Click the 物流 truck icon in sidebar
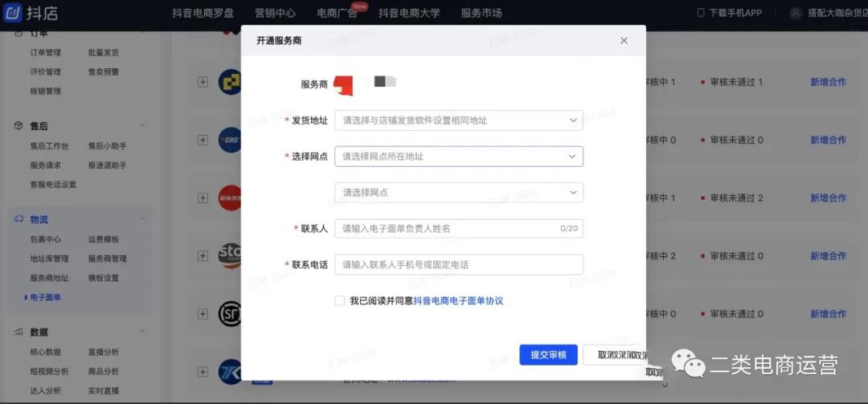This screenshot has height=404, width=868. click(x=18, y=219)
